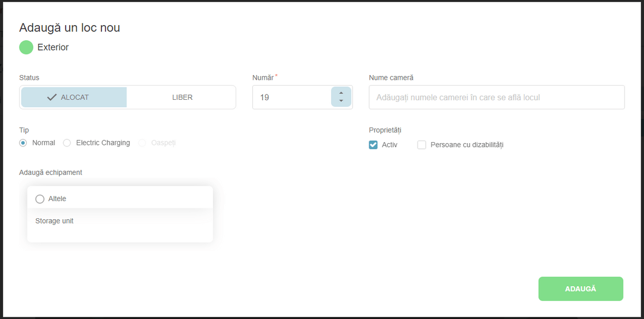The width and height of the screenshot is (644, 319).
Task: Select the Normal type radio button
Action: tap(23, 143)
